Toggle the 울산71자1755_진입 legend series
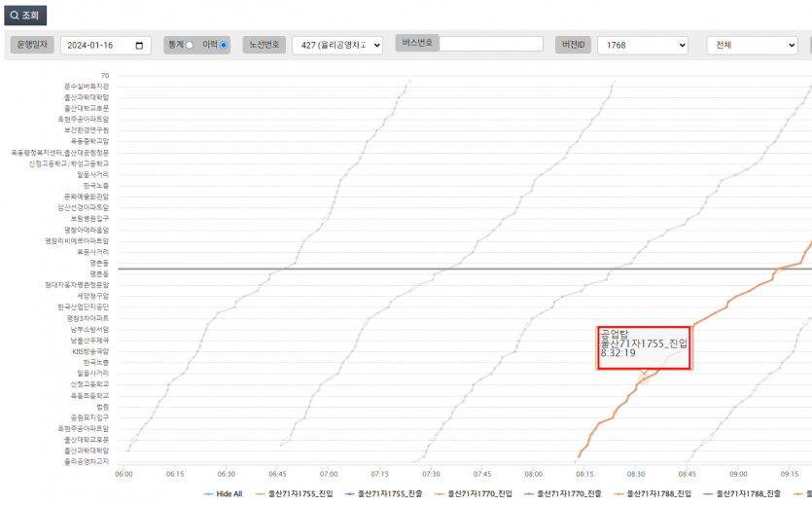 pos(300,494)
